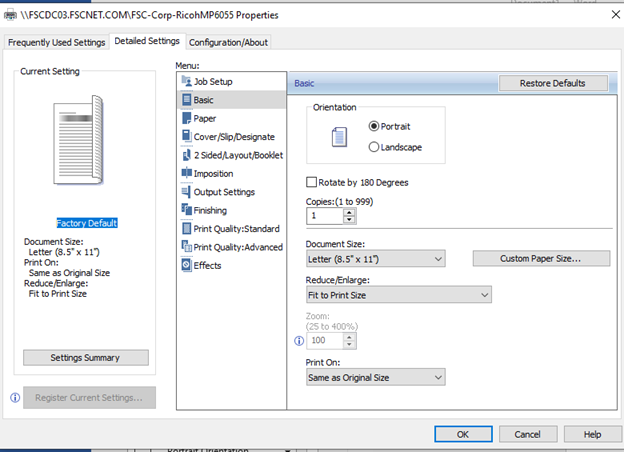This screenshot has height=452, width=624.
Task: Enable Rotate by 180 Degrees checkbox
Action: [311, 183]
